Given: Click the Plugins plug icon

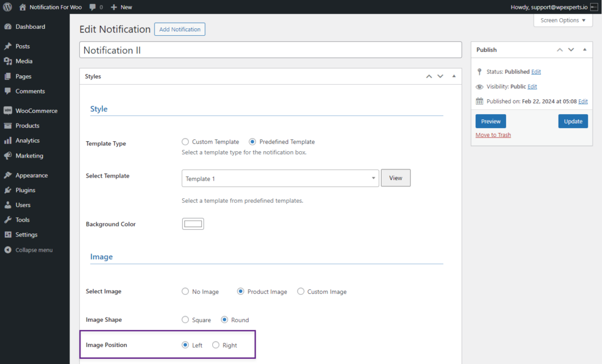Looking at the screenshot, I should [8, 190].
